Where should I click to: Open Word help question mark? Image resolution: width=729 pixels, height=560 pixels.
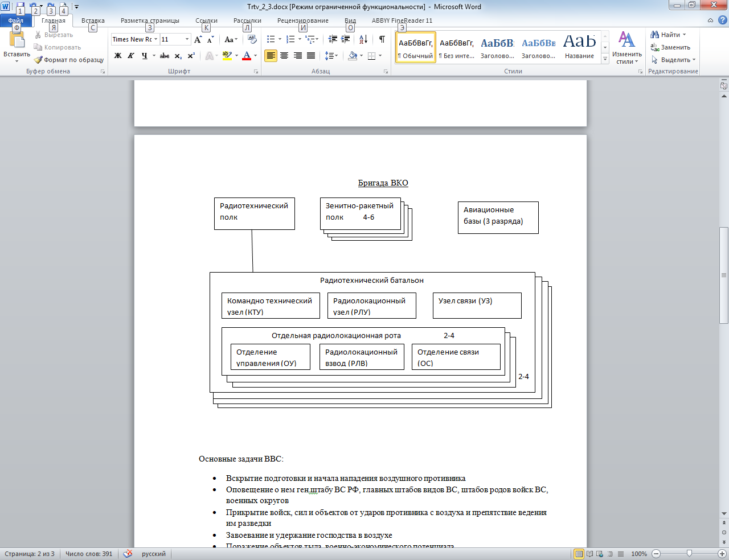(x=722, y=20)
